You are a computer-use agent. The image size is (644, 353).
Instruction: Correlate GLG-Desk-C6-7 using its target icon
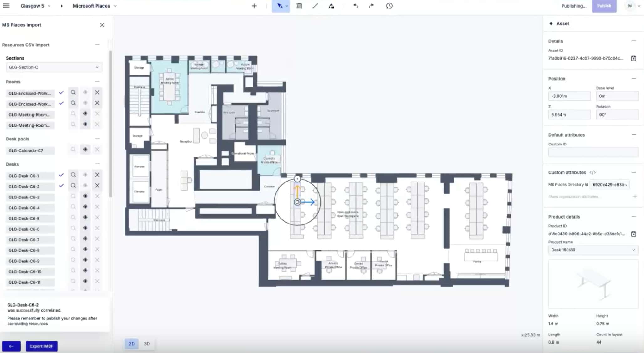click(x=85, y=239)
